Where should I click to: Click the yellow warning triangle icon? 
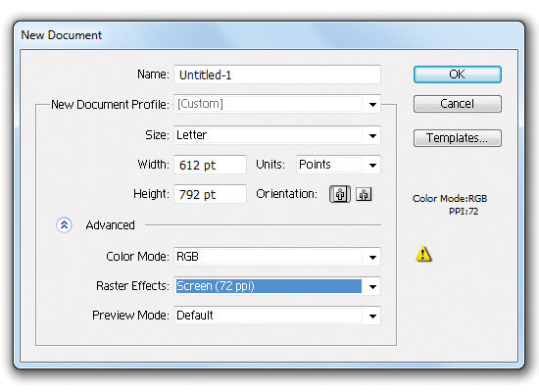click(423, 254)
